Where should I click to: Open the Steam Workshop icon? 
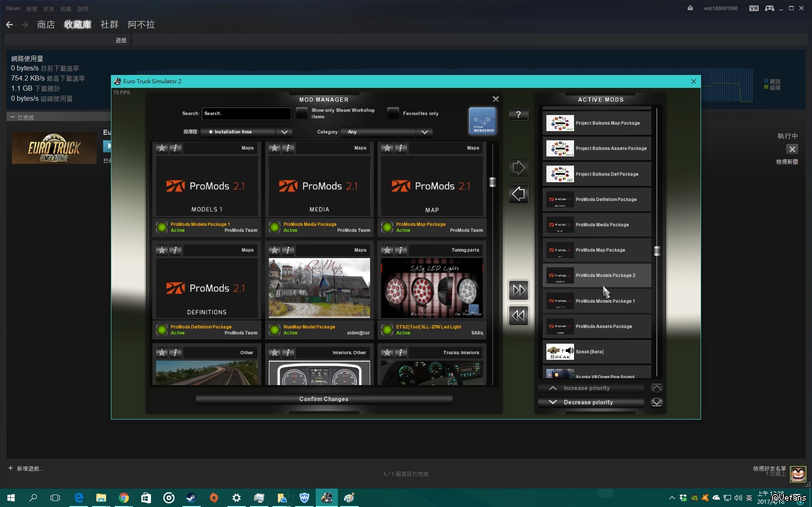click(x=482, y=121)
